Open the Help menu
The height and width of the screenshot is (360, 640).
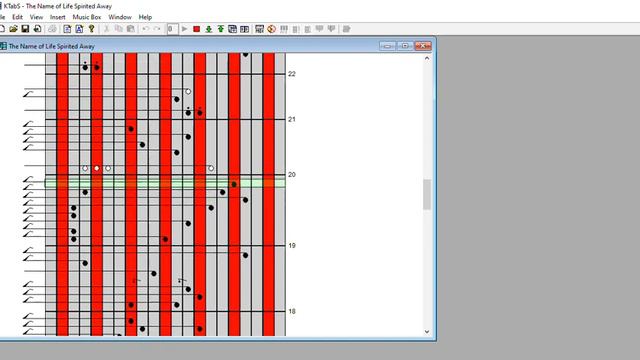145,17
